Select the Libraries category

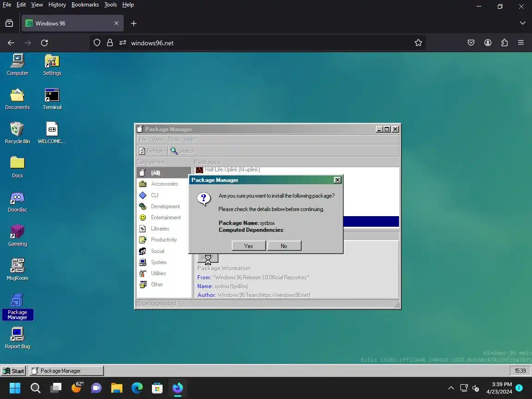coord(163,229)
